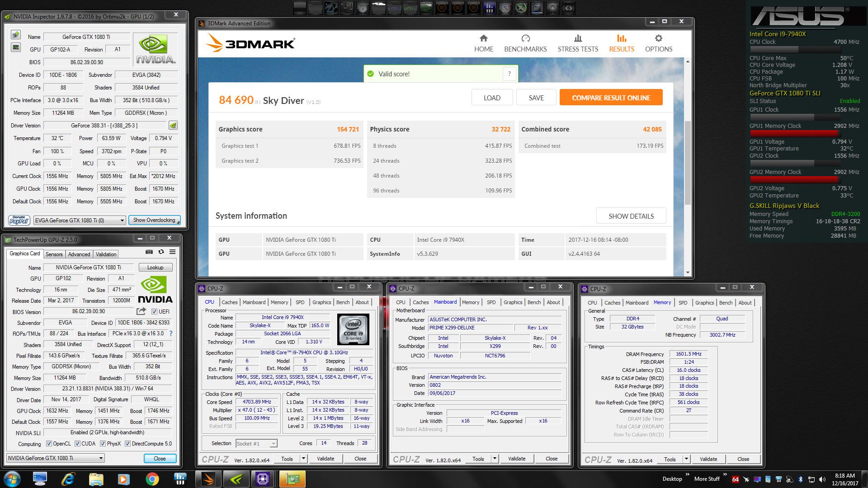Click sensor monitor icon in NVIDIA Inspector

point(16,47)
